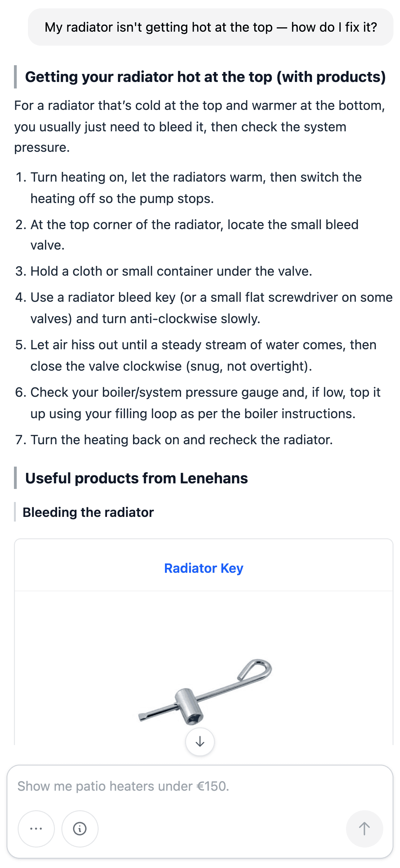Click the 'Bleeding the radiator' subheading
Image resolution: width=400 pixels, height=868 pixels.
point(88,512)
